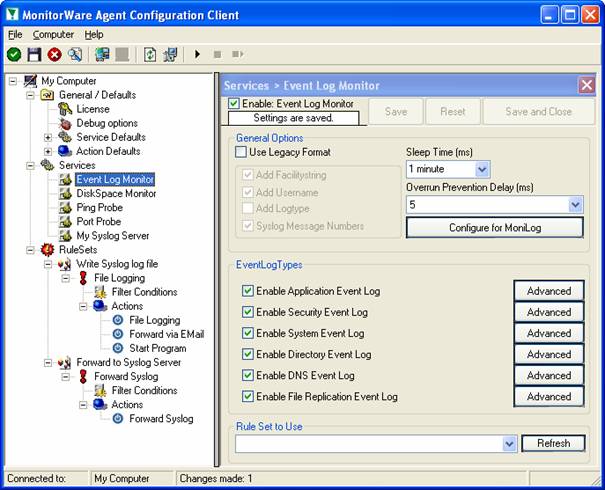The image size is (605, 490).
Task: Click the floppy disk save toolbar icon
Action: tap(34, 54)
